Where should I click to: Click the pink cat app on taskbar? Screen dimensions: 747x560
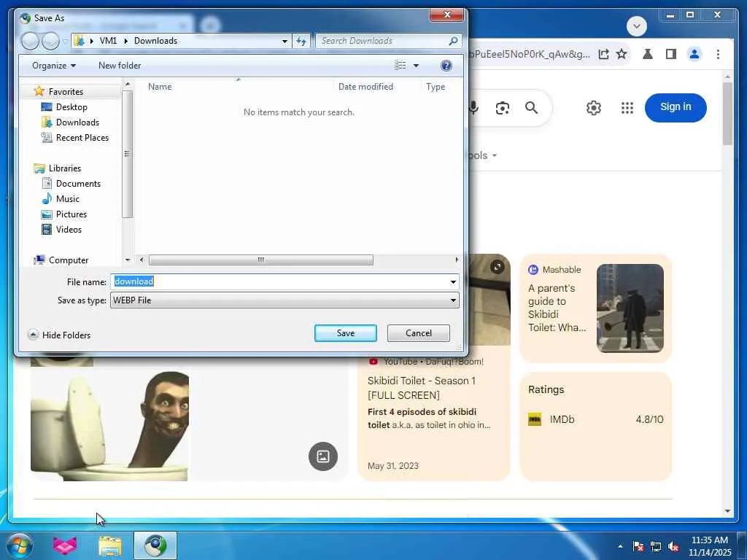click(65, 545)
